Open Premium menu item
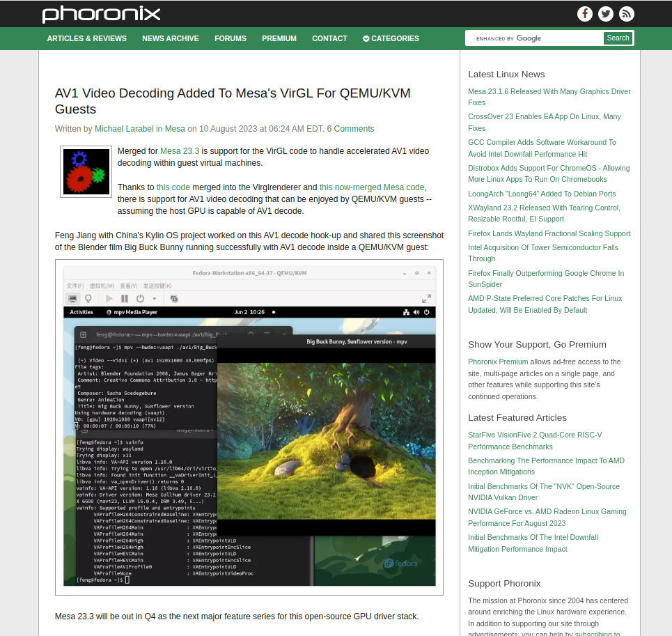 [279, 38]
